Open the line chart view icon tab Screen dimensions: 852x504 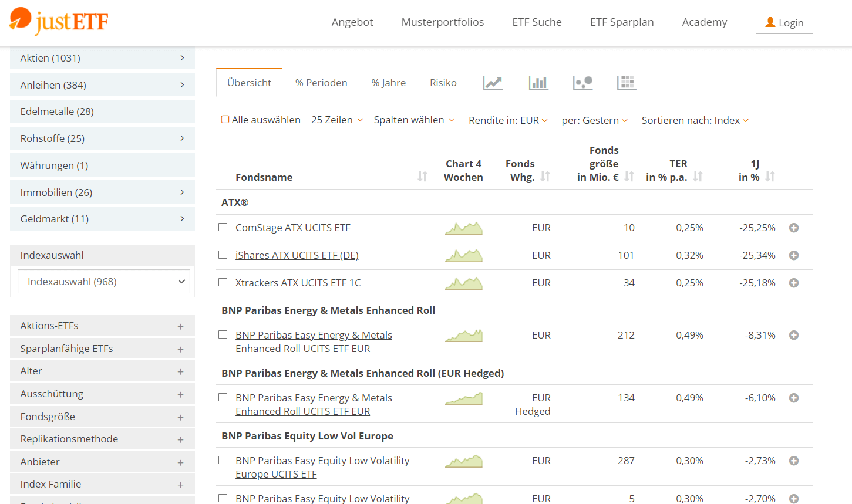[493, 83]
